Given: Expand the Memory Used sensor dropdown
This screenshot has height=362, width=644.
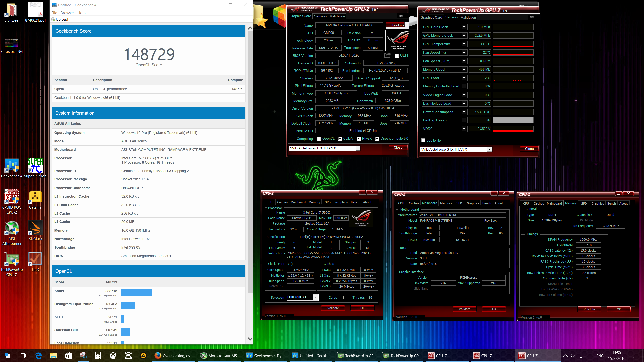Looking at the screenshot, I should pos(464,70).
